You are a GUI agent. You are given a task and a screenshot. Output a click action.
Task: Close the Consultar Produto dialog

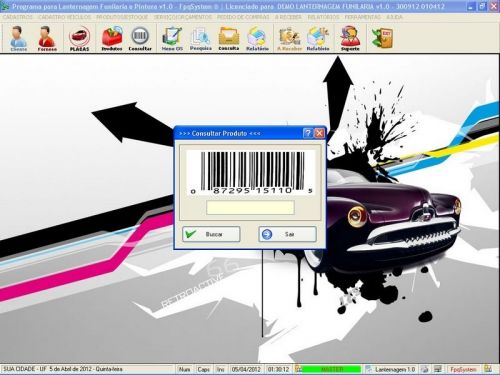click(x=319, y=133)
